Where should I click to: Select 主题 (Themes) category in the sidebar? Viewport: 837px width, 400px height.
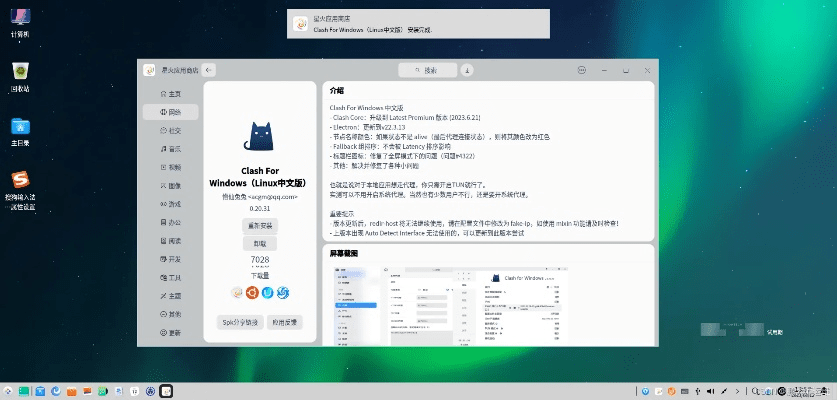tap(171, 296)
